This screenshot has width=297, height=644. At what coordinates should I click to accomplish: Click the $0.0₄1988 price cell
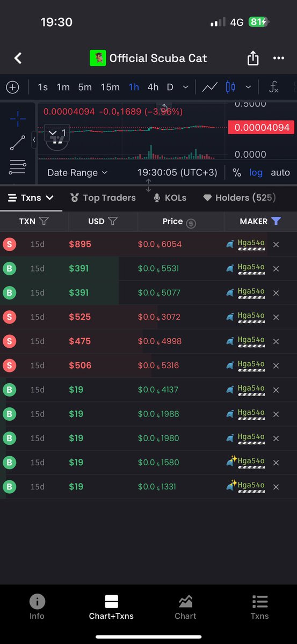pos(158,414)
